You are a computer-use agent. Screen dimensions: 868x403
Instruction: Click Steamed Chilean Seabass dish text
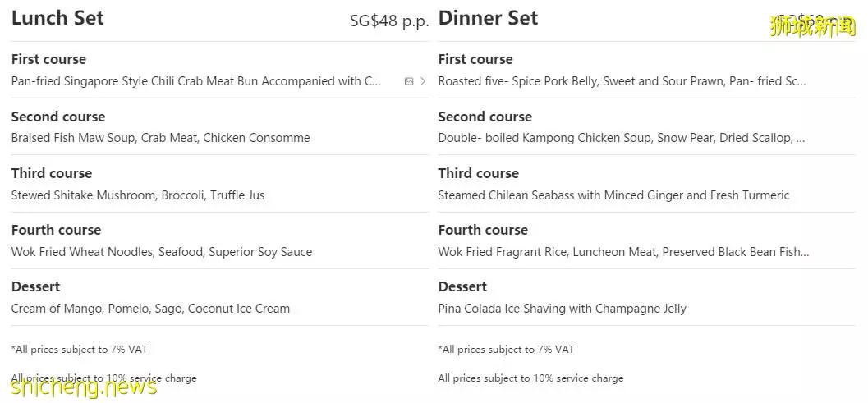coord(613,195)
